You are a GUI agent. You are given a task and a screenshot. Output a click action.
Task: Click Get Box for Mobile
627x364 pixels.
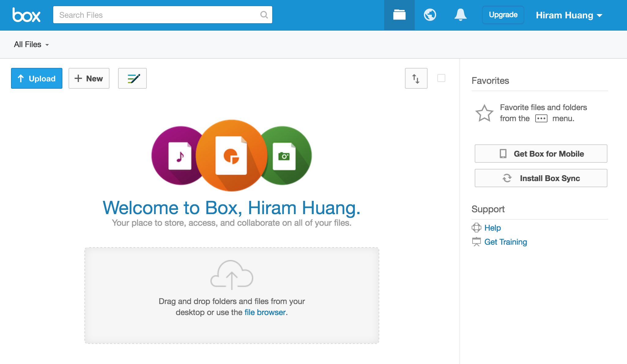pyautogui.click(x=541, y=154)
